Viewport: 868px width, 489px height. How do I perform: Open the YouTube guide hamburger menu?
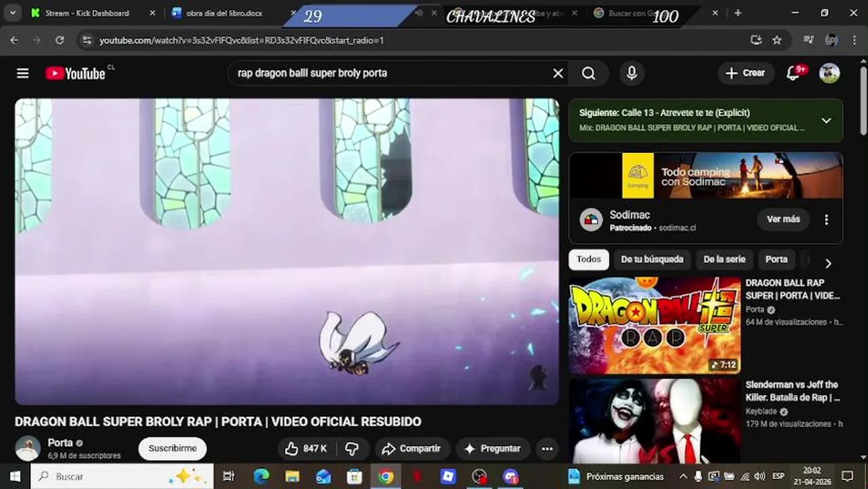(x=22, y=73)
